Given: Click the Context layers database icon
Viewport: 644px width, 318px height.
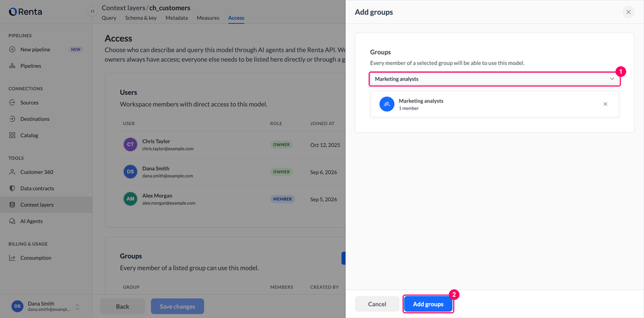Looking at the screenshot, I should (13, 205).
